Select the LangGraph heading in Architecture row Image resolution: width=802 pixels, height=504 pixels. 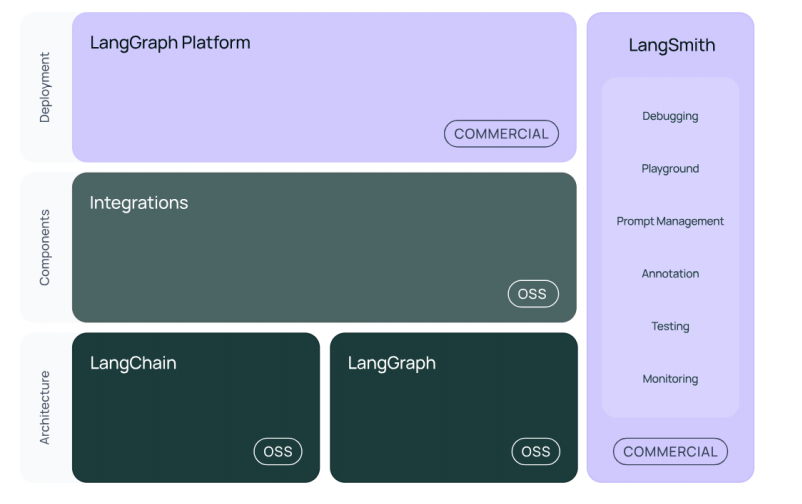(392, 363)
